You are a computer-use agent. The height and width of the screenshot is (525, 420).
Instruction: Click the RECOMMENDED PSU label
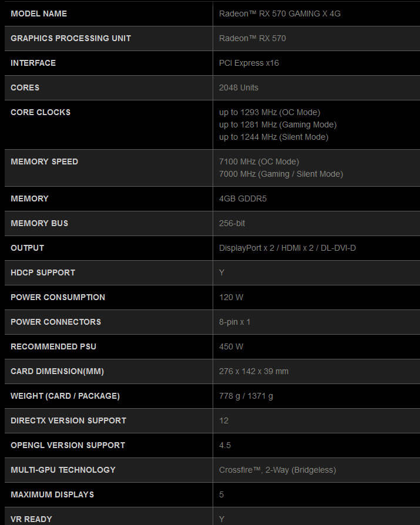coord(53,346)
